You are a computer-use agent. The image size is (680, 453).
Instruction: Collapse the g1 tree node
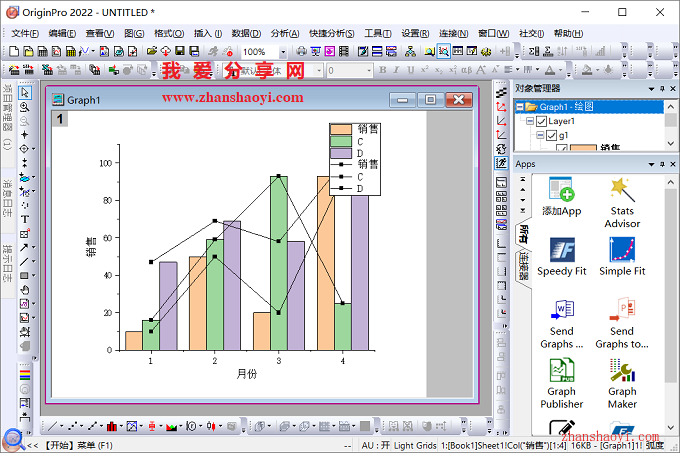pyautogui.click(x=540, y=135)
